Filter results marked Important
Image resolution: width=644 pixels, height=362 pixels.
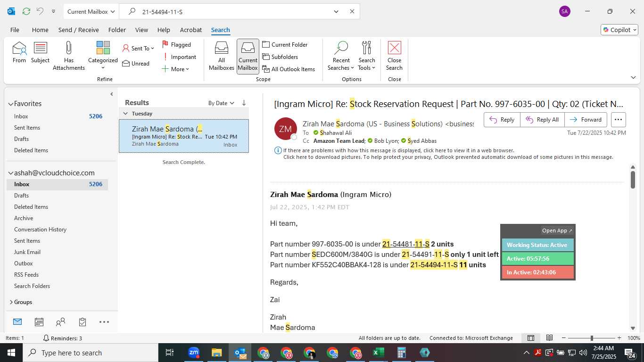point(179,57)
